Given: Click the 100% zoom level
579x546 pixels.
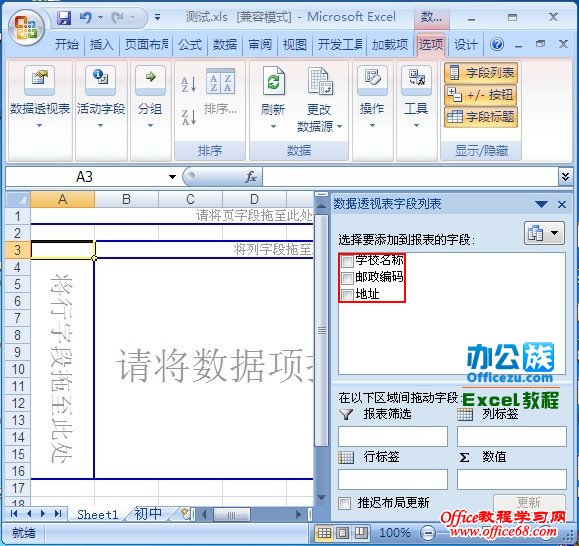Looking at the screenshot, I should [x=395, y=533].
